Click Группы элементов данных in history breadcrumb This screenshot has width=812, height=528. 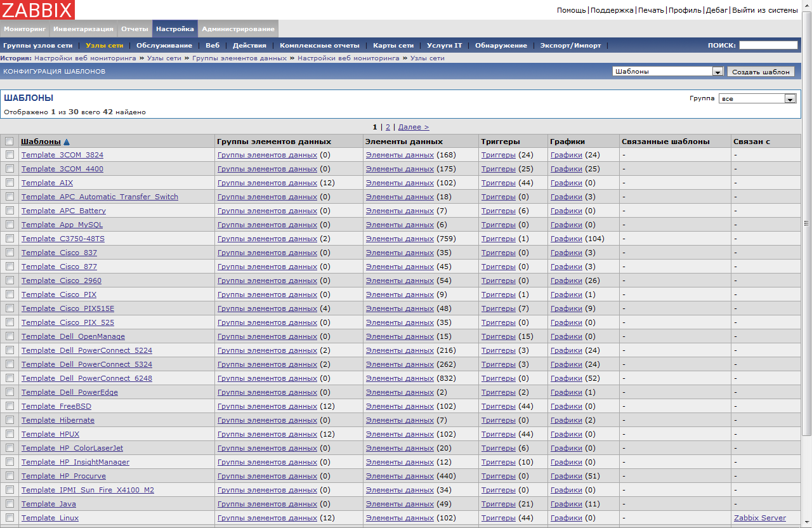(x=239, y=58)
